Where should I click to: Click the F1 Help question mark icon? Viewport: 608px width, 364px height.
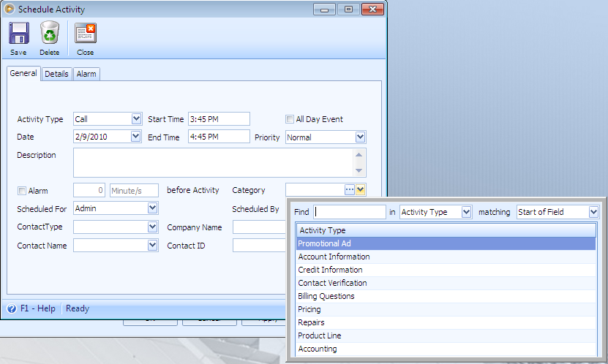coord(12,308)
